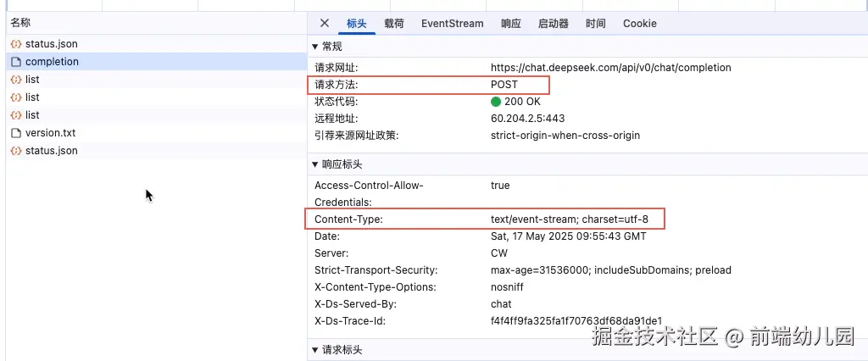Open the Cookie tab
The image size is (868, 361).
coord(639,24)
